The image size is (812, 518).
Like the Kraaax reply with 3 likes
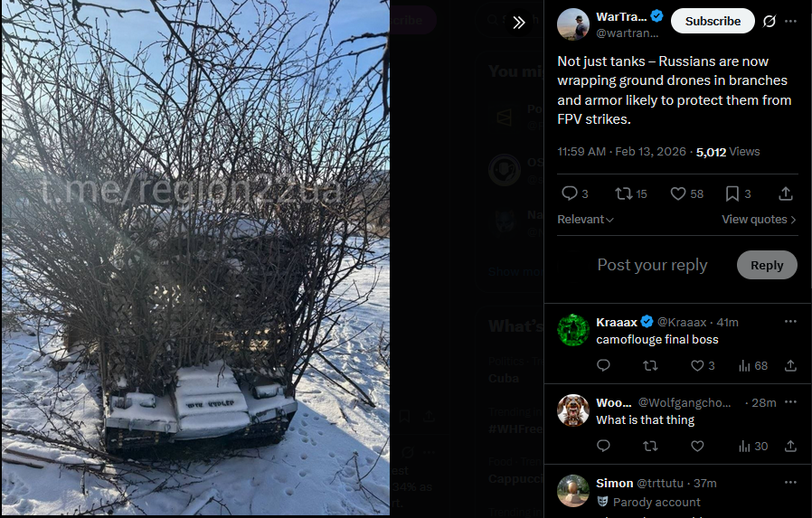tap(703, 366)
